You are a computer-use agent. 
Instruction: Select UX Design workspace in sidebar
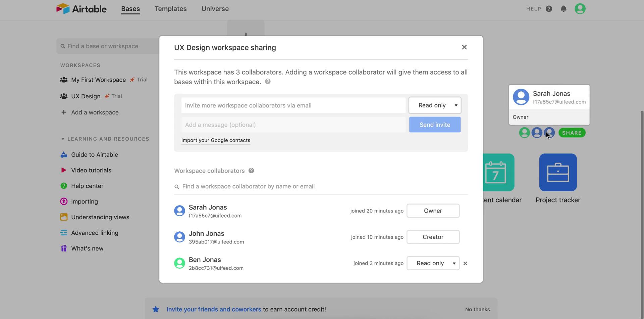86,96
